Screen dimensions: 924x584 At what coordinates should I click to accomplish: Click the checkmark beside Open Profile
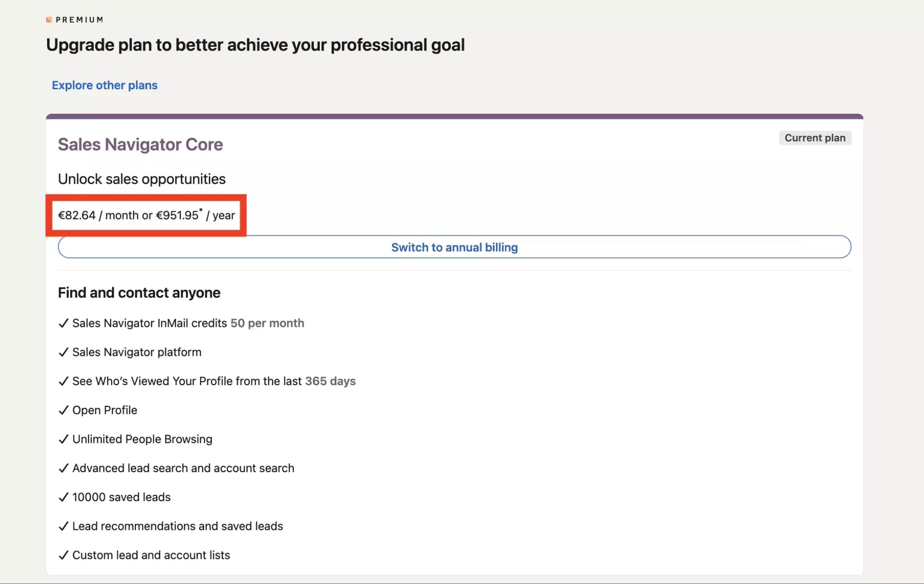coord(64,411)
